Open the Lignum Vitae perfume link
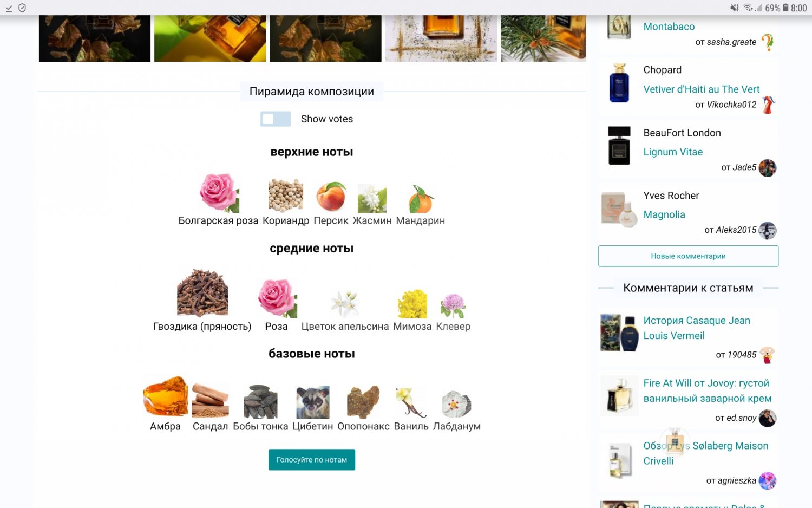Image resolution: width=812 pixels, height=508 pixels. pyautogui.click(x=673, y=152)
